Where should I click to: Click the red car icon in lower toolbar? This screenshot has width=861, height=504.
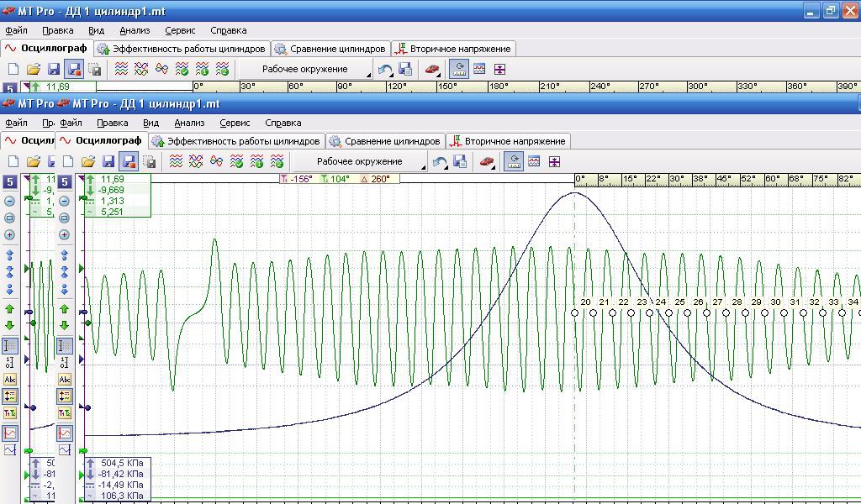pyautogui.click(x=486, y=162)
